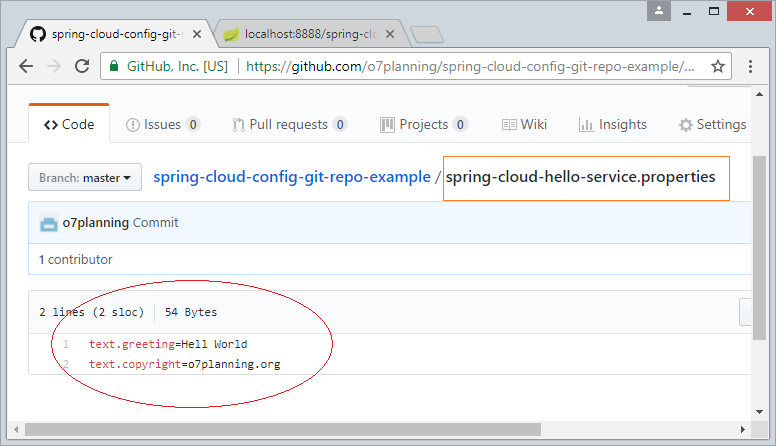776x446 pixels.
Task: Open the Chrome three-dot menu
Action: [750, 66]
